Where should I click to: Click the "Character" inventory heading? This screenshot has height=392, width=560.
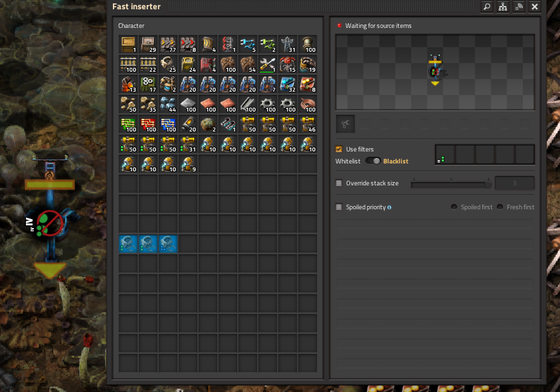click(x=131, y=26)
